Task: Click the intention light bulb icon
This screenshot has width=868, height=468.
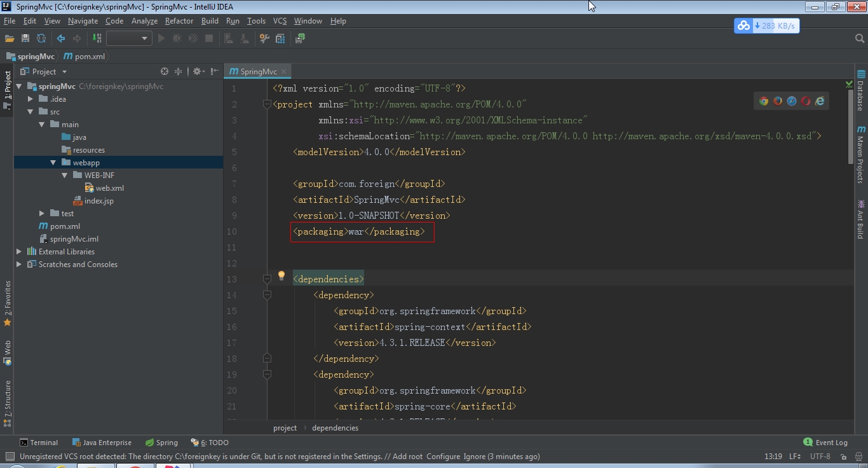Action: 281,276
